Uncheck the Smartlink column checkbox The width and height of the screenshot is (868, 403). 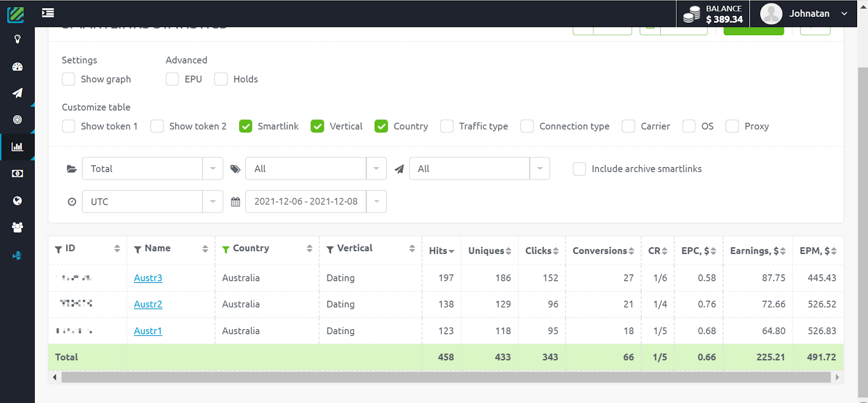click(246, 126)
